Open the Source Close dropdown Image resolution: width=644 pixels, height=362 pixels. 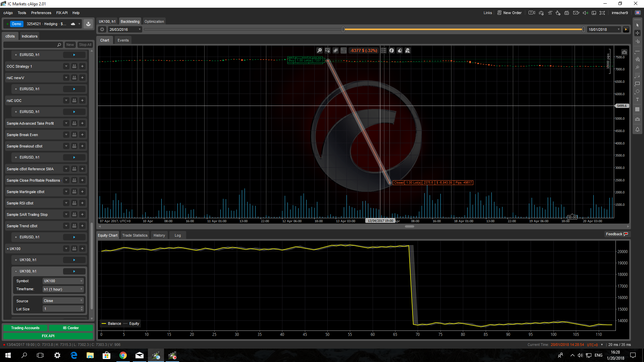click(63, 301)
